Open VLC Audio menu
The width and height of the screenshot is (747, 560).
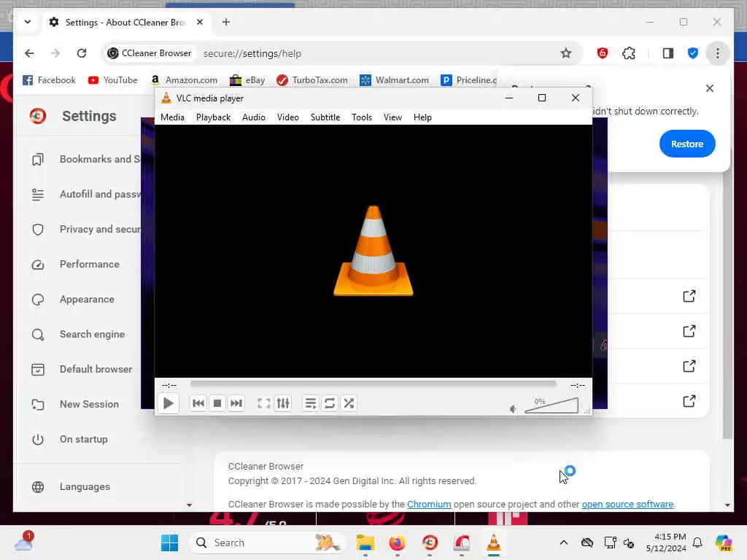253,117
